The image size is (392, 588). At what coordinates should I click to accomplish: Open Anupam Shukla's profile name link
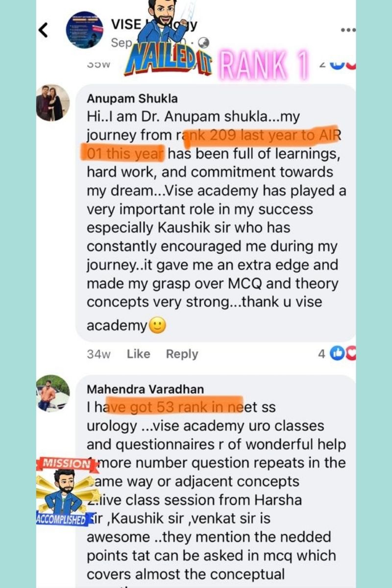132,98
